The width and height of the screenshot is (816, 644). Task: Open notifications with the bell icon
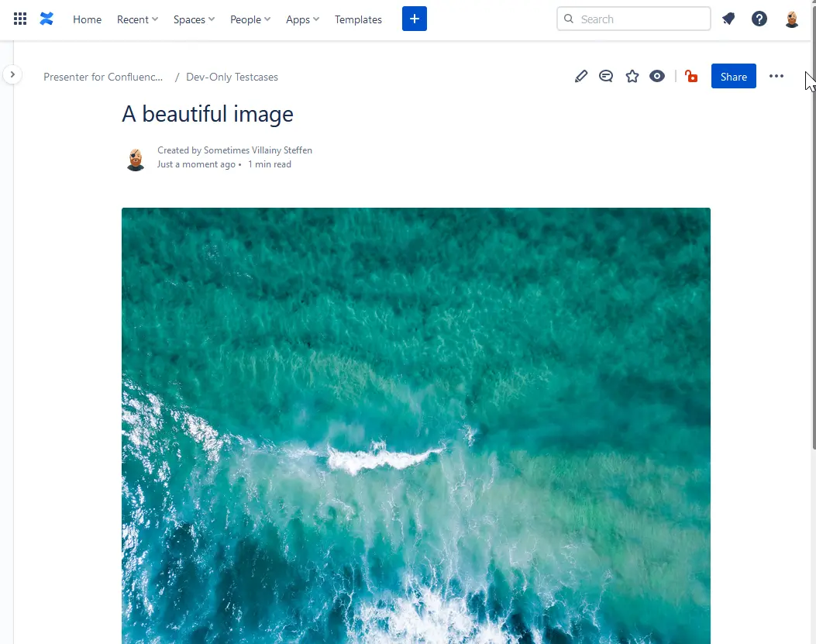click(728, 19)
